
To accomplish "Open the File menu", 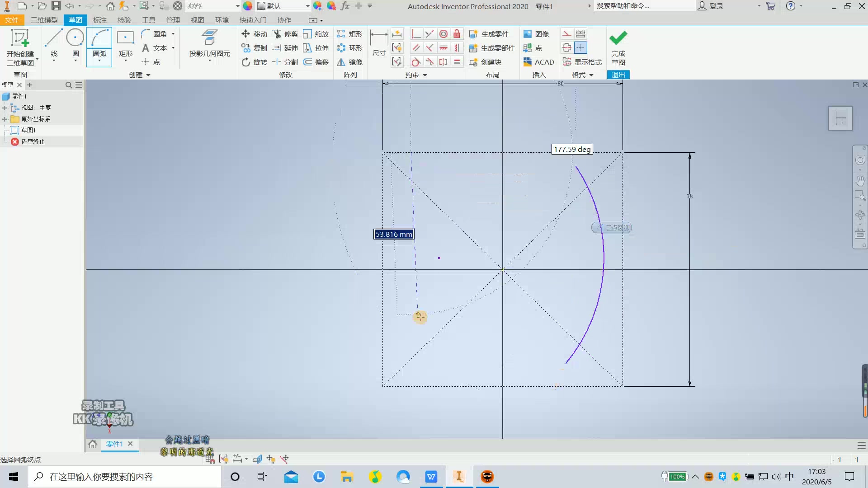I will pos(11,20).
